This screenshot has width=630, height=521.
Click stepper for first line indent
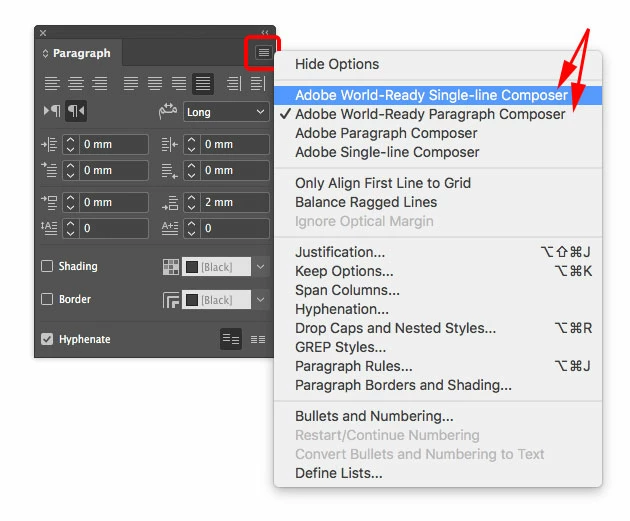[71, 170]
